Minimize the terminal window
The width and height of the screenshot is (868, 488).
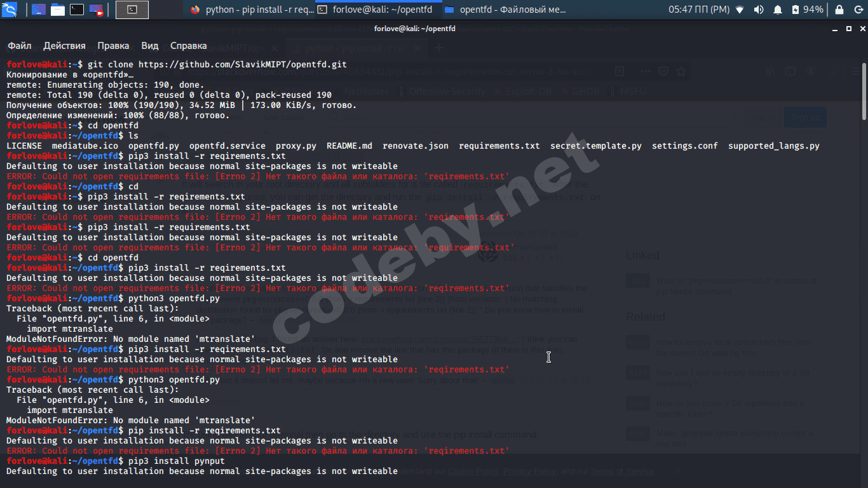coord(834,29)
